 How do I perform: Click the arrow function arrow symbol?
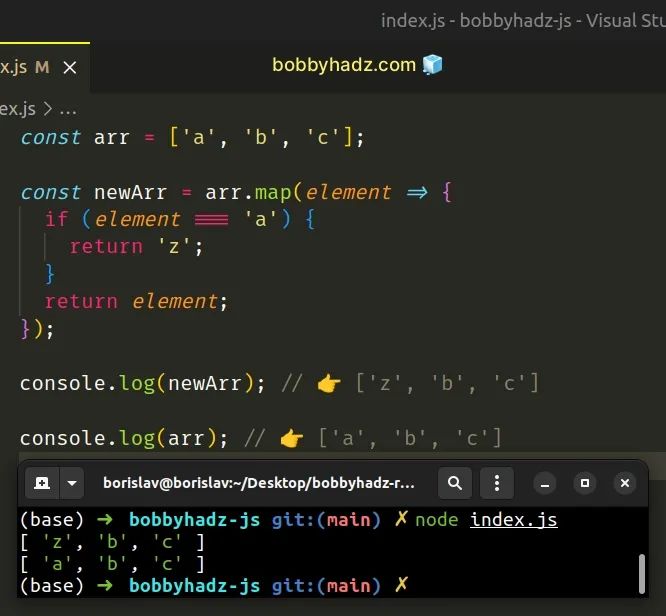(x=417, y=193)
